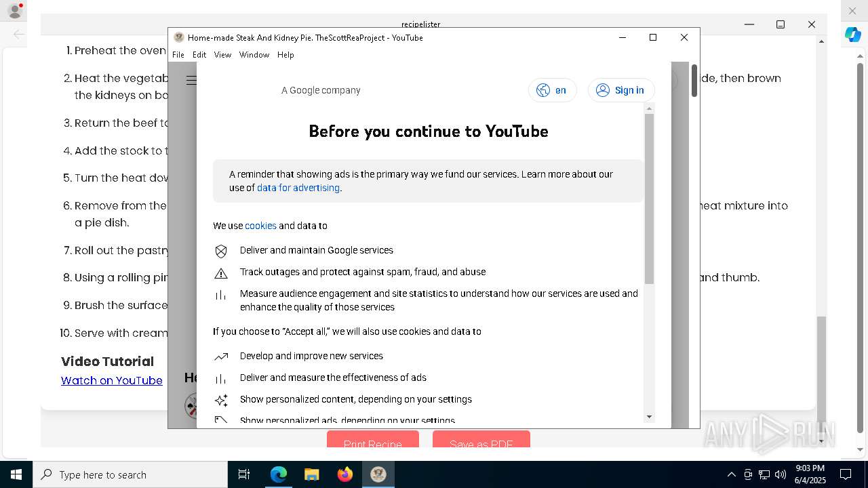
Task: Click the Sign in button
Action: tap(620, 90)
